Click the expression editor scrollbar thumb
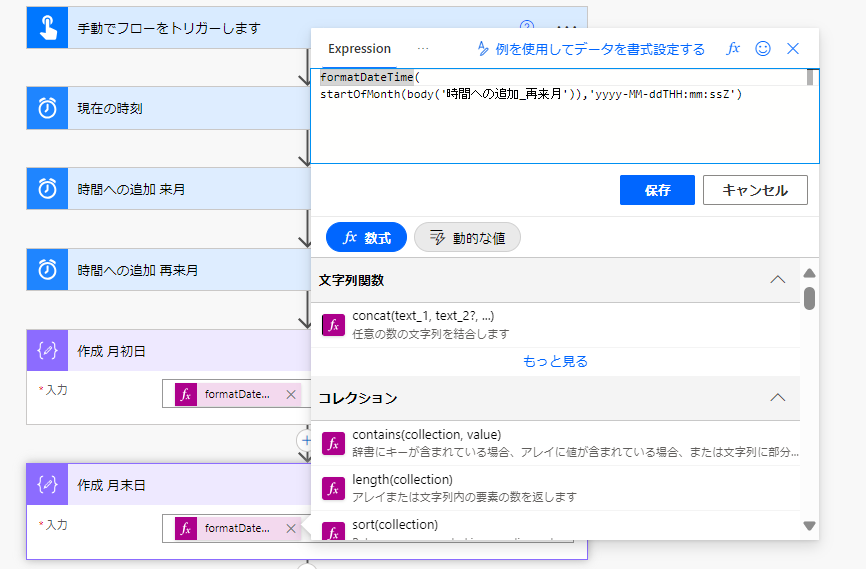866x569 pixels. [810, 77]
